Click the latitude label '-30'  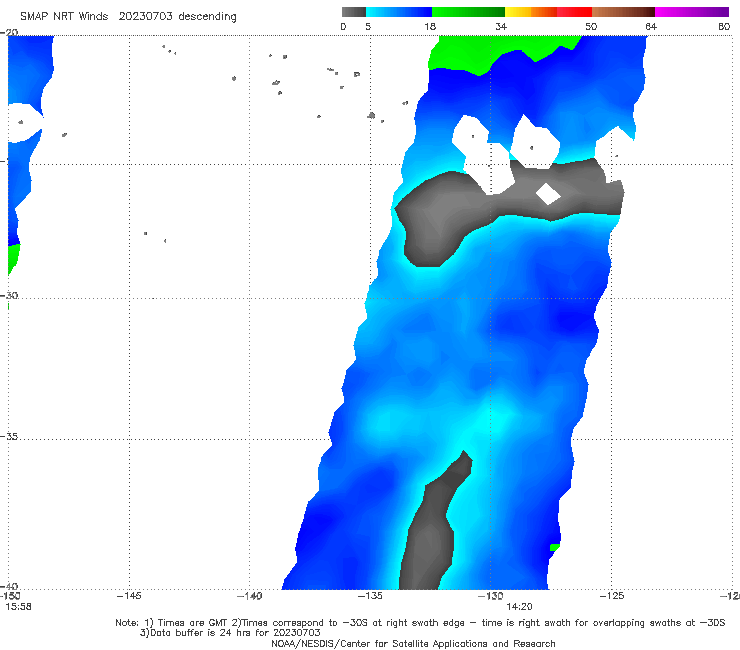(x=9, y=295)
